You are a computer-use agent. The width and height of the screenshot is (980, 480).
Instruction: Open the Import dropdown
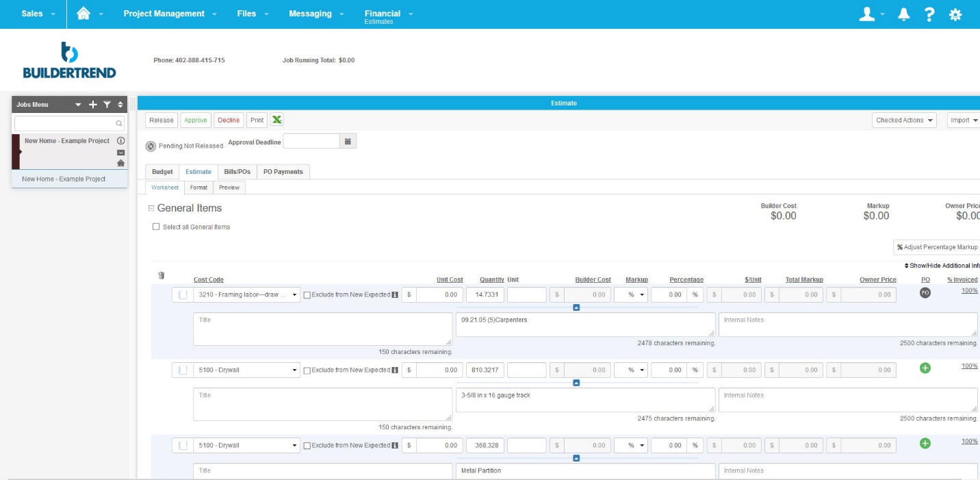click(x=964, y=120)
